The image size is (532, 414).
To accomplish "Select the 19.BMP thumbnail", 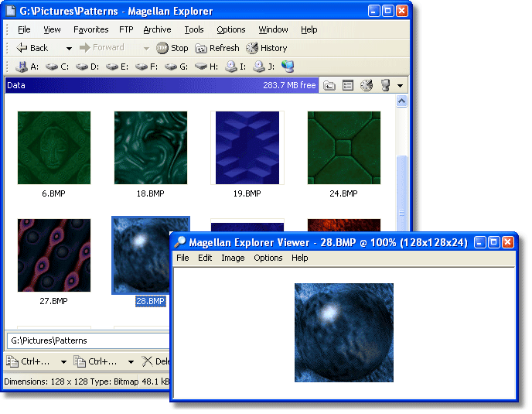I will point(247,147).
